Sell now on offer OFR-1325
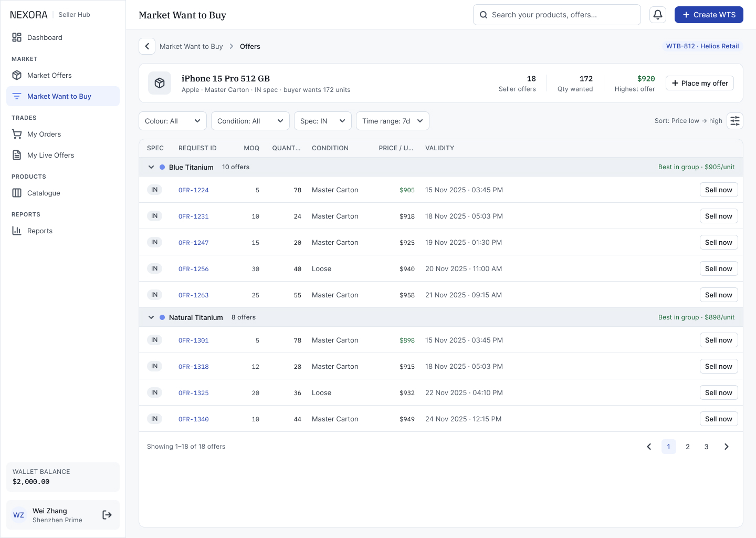Viewport: 756px width, 538px height. pyautogui.click(x=719, y=392)
